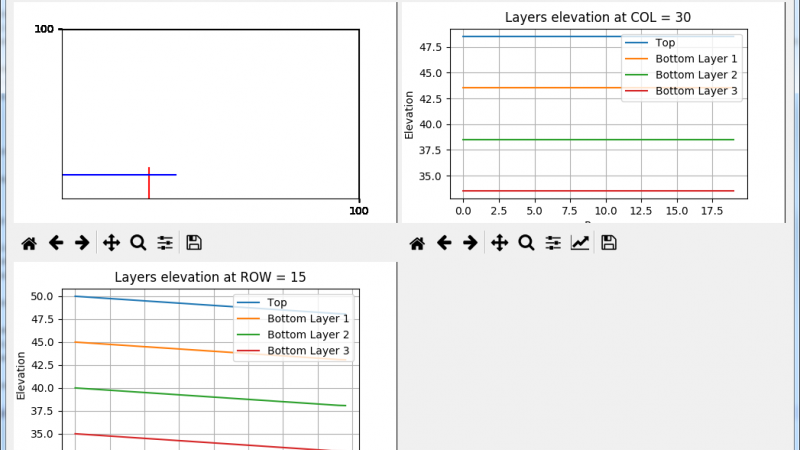Go back to previous view in left toolbar
The image size is (800, 450).
point(56,243)
